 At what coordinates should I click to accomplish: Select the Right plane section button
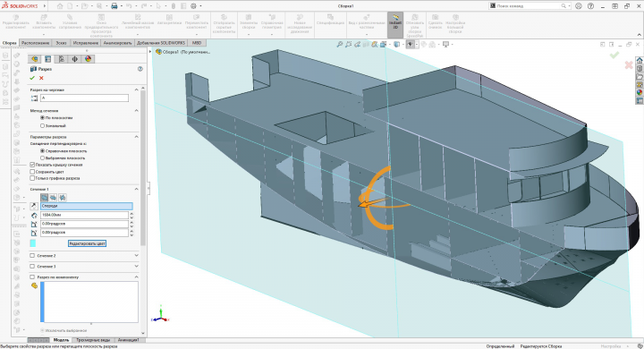(x=63, y=198)
